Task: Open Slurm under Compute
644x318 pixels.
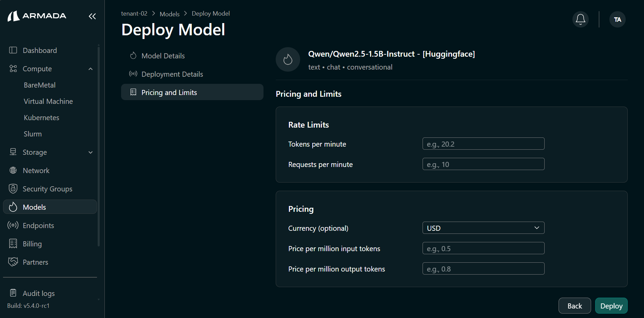Action: coord(33,134)
